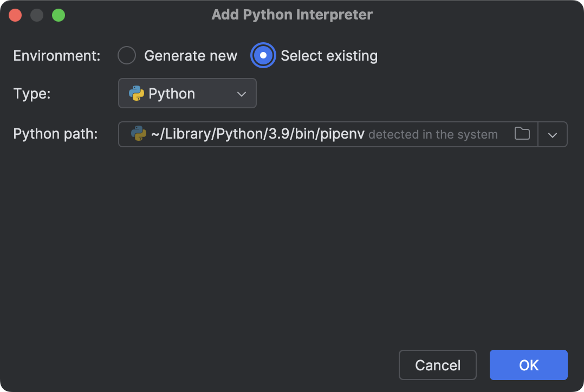Select the Generate new radio button
This screenshot has height=392, width=584.
pyautogui.click(x=127, y=55)
